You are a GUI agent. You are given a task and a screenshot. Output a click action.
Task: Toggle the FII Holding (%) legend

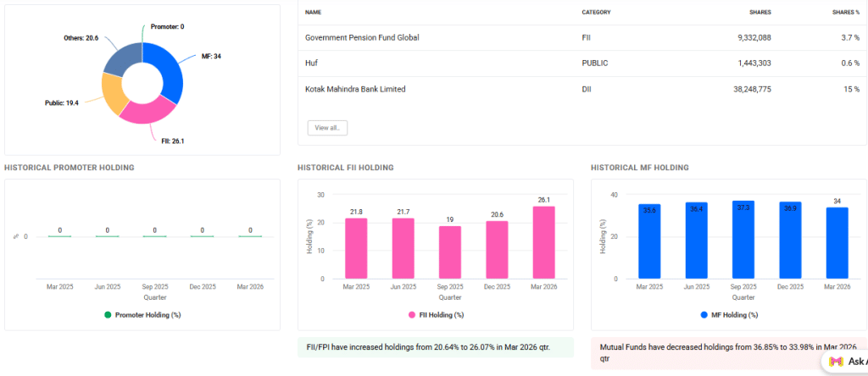pyautogui.click(x=436, y=314)
